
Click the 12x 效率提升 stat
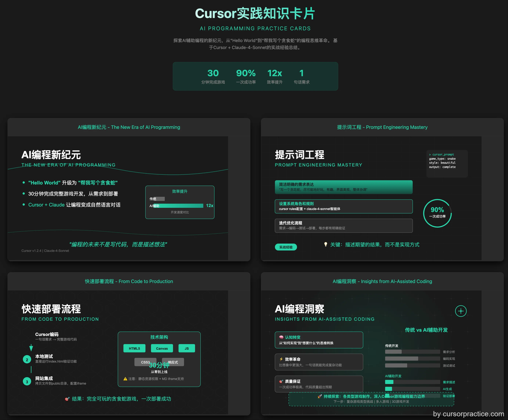click(275, 76)
